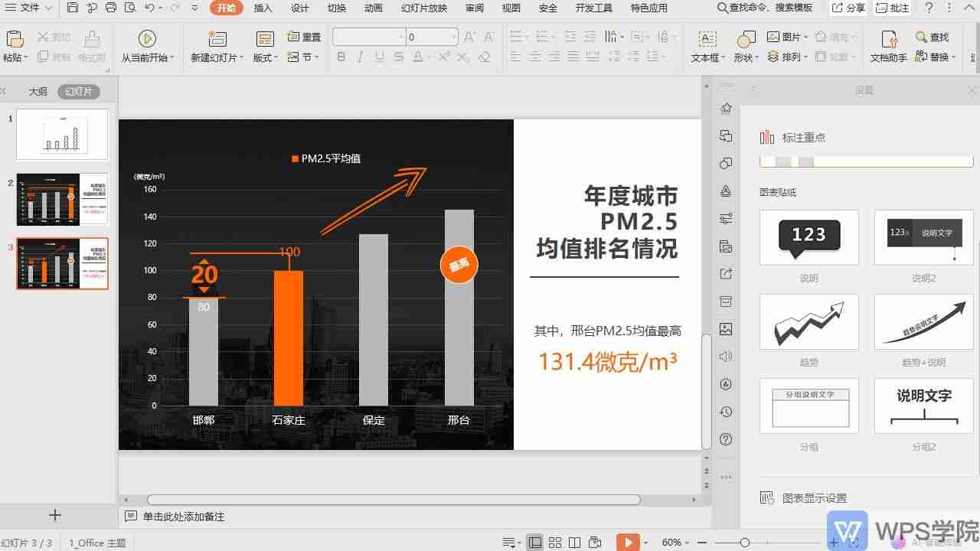Open the Insert (插入) tab
Viewport: 980px width, 551px height.
(x=263, y=8)
